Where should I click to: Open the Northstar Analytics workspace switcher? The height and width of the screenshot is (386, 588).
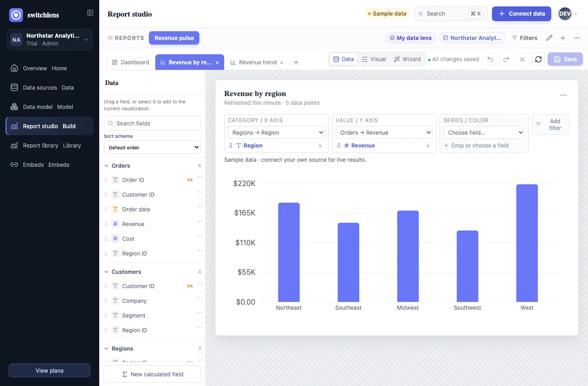tap(50, 40)
